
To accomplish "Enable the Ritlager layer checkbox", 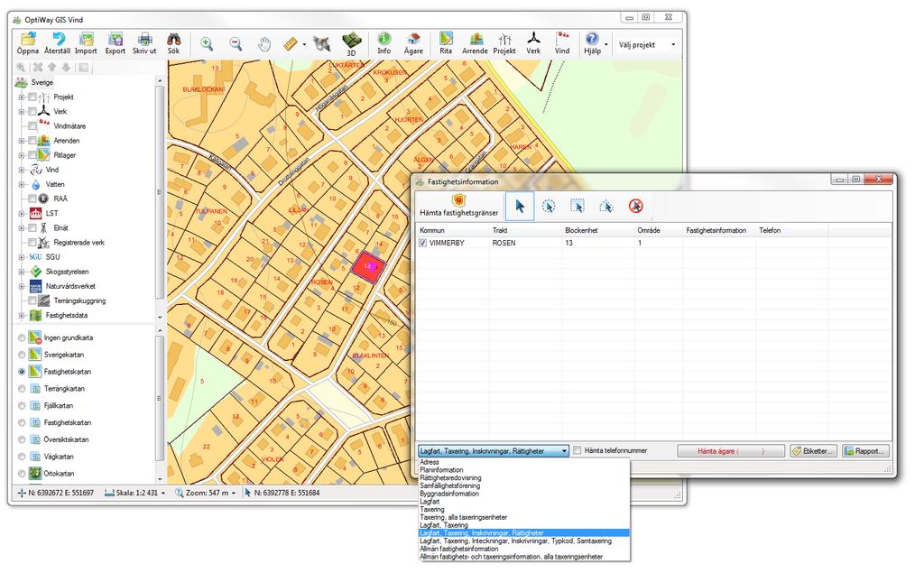I will (x=32, y=155).
